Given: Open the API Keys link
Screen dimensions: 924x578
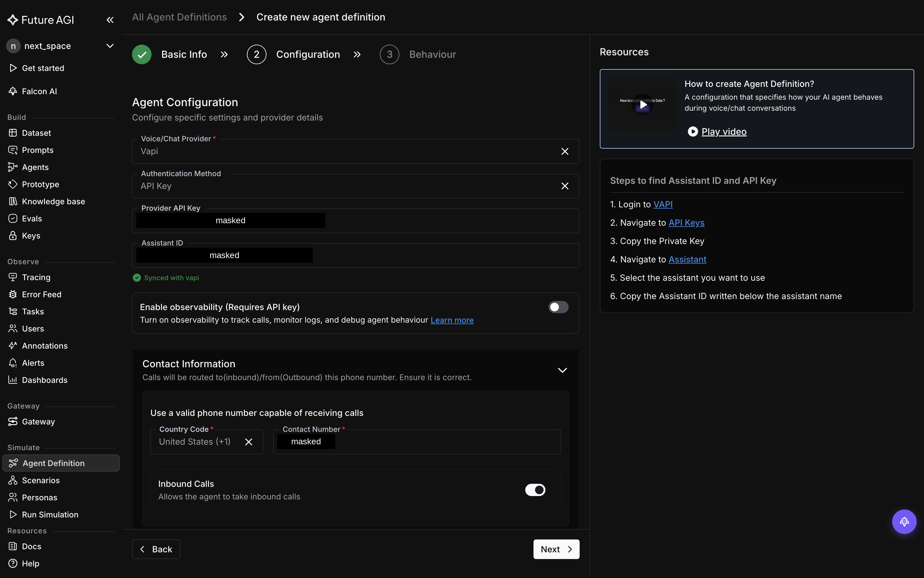Looking at the screenshot, I should (687, 223).
